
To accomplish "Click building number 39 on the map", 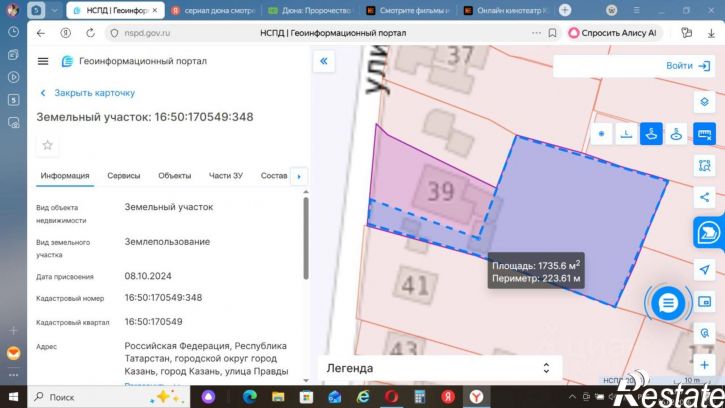I will pyautogui.click(x=440, y=192).
